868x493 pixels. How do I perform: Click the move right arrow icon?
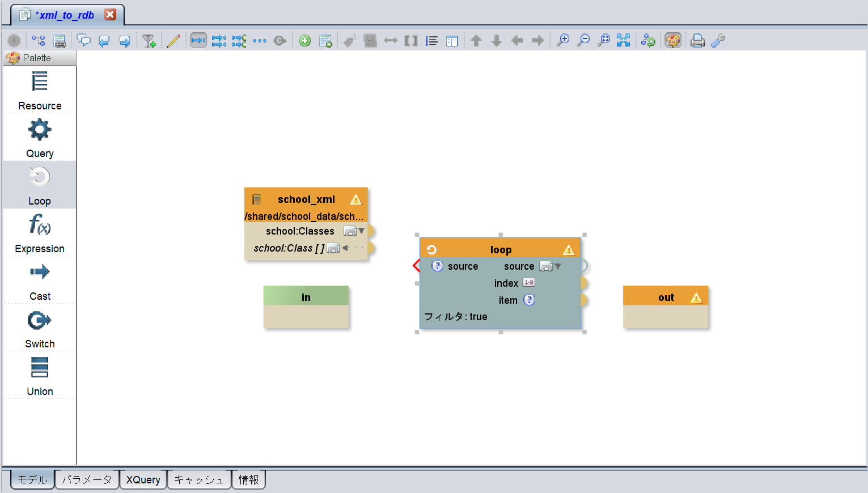537,41
